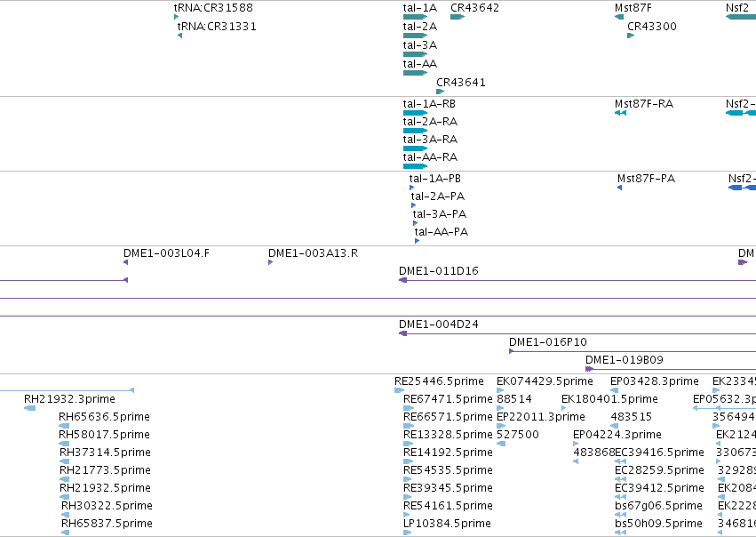
Task: Select EST EK180401.5prime
Action: (x=563, y=408)
